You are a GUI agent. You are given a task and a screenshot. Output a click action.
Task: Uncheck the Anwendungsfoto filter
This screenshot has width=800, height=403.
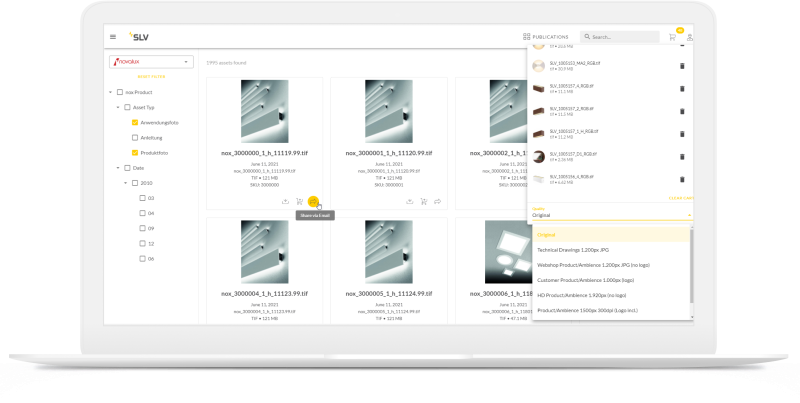[x=135, y=122]
